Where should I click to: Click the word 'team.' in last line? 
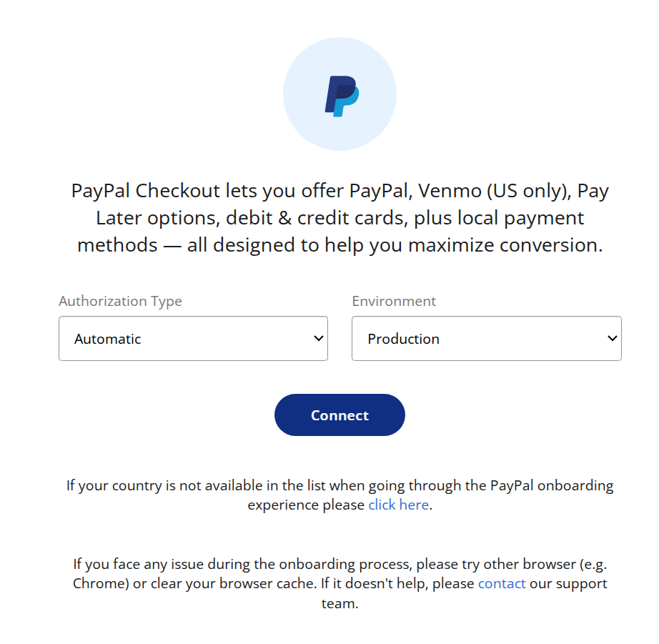click(x=340, y=604)
